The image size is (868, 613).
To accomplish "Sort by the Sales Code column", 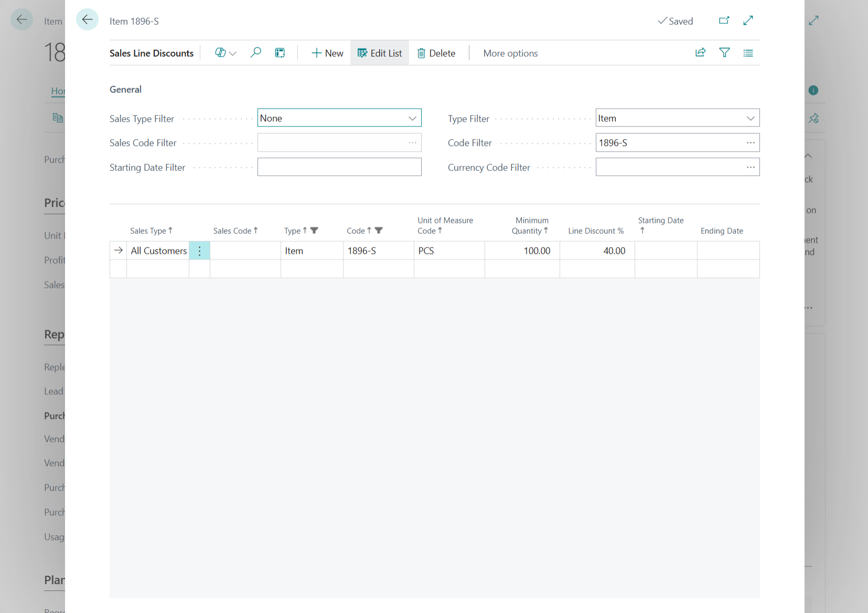I will [x=235, y=231].
